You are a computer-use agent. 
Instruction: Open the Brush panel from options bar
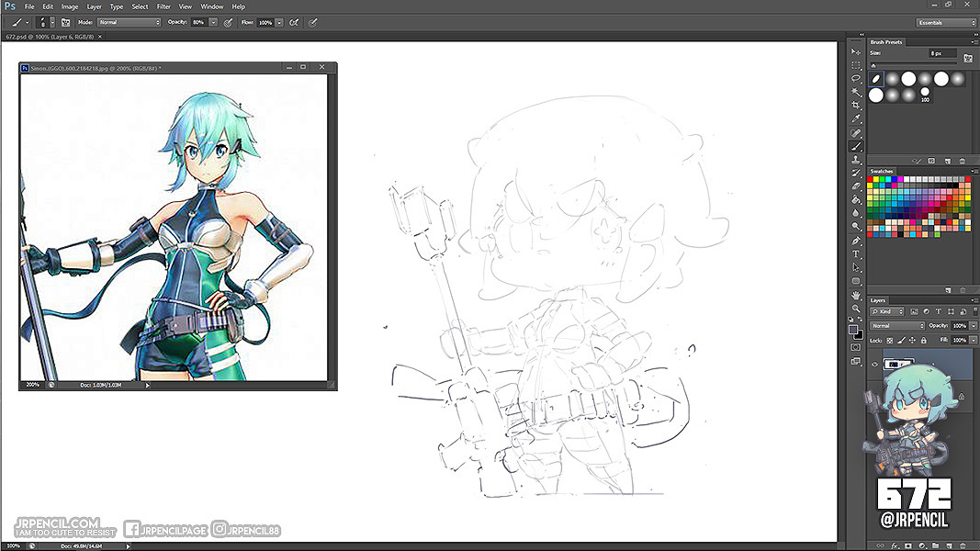pos(65,22)
